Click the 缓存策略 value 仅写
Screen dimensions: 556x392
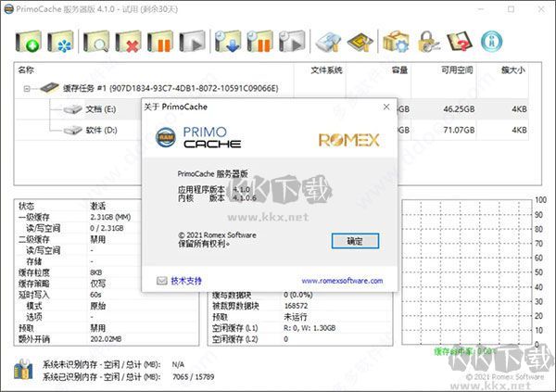(98, 284)
